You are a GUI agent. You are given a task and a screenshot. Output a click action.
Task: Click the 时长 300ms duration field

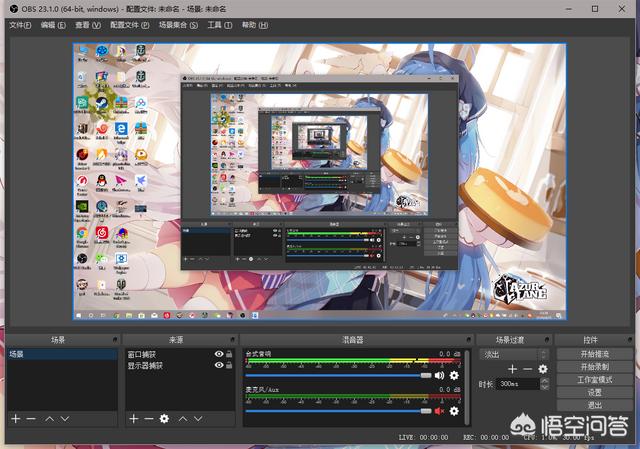[x=518, y=384]
